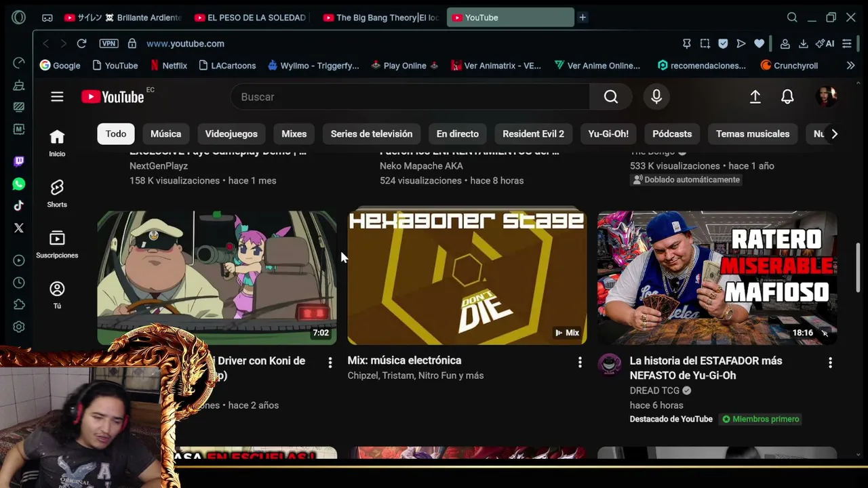Select the Yu-Gi-Oh! chip

click(608, 134)
